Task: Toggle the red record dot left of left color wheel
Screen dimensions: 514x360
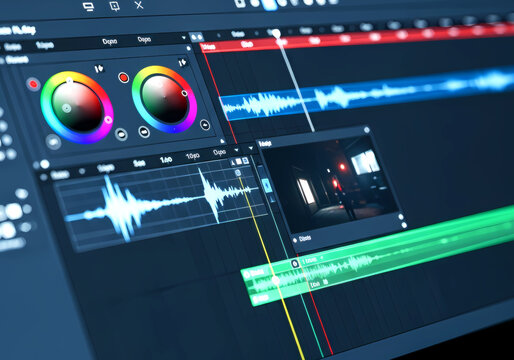Action: click(33, 84)
